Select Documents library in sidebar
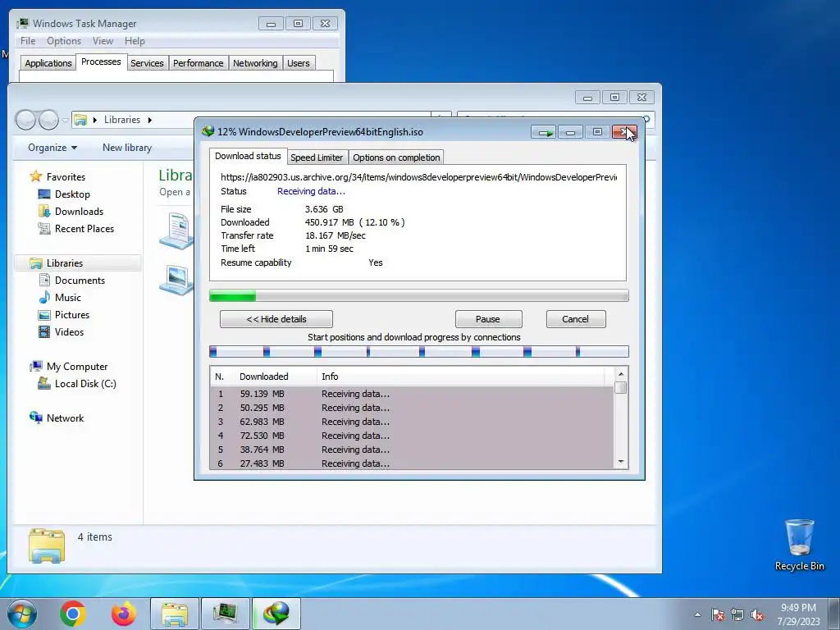This screenshot has height=630, width=840. tap(80, 281)
